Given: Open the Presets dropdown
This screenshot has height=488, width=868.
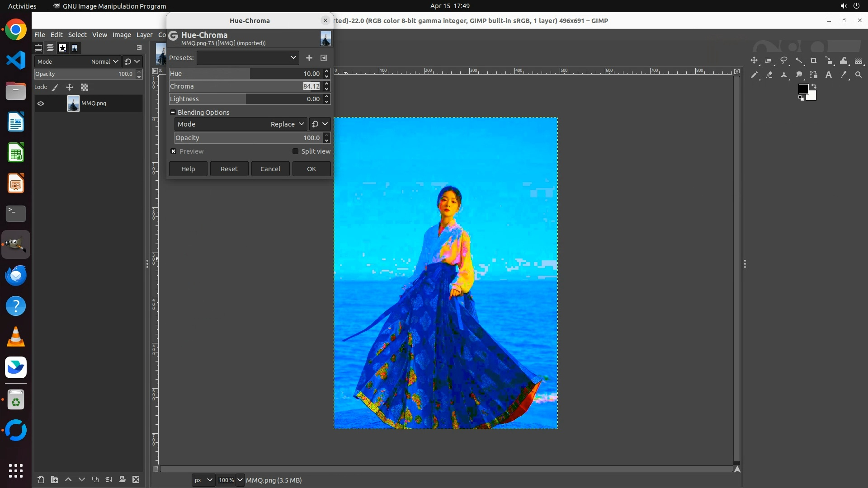Looking at the screenshot, I should click(248, 58).
